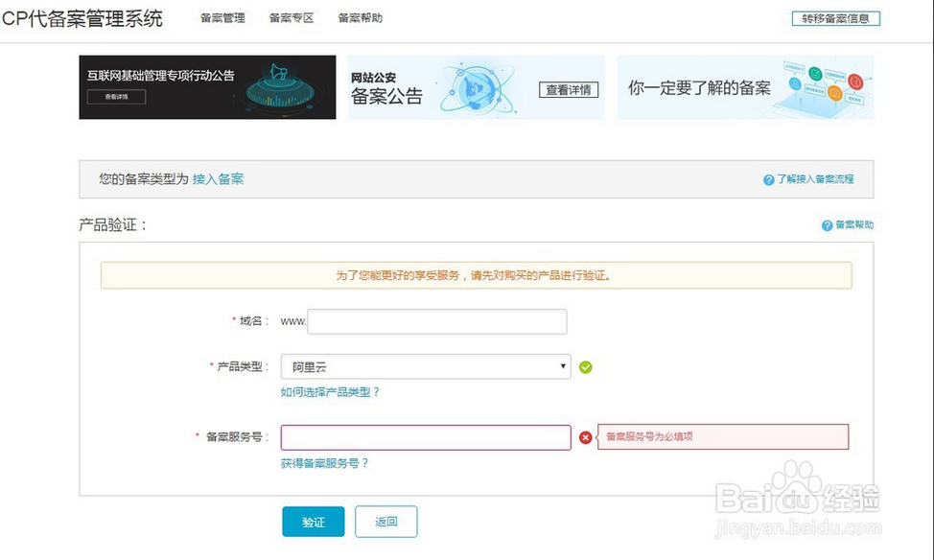This screenshot has height=560, width=934.
Task: Click the question icon beside 了解接入备案流程
Action: click(768, 180)
